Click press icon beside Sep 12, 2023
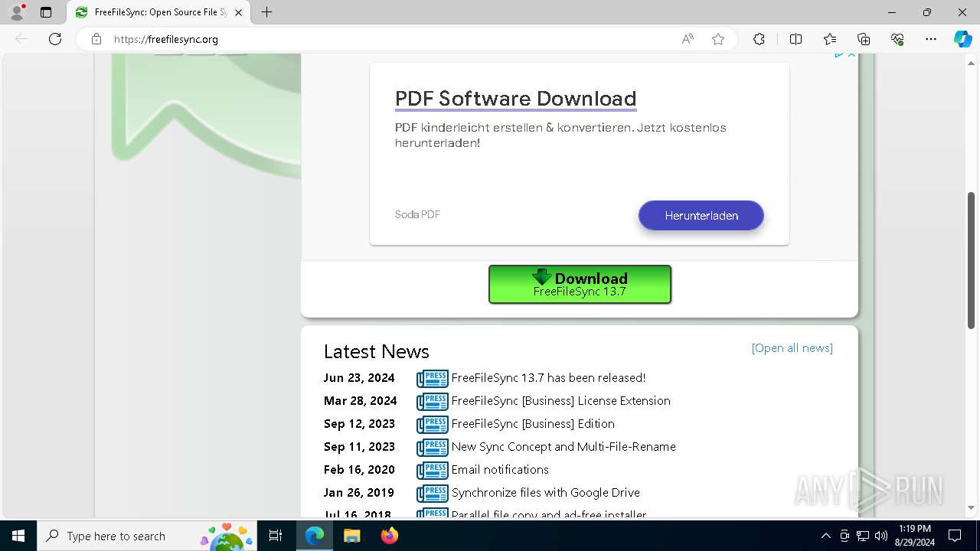 [x=433, y=425]
